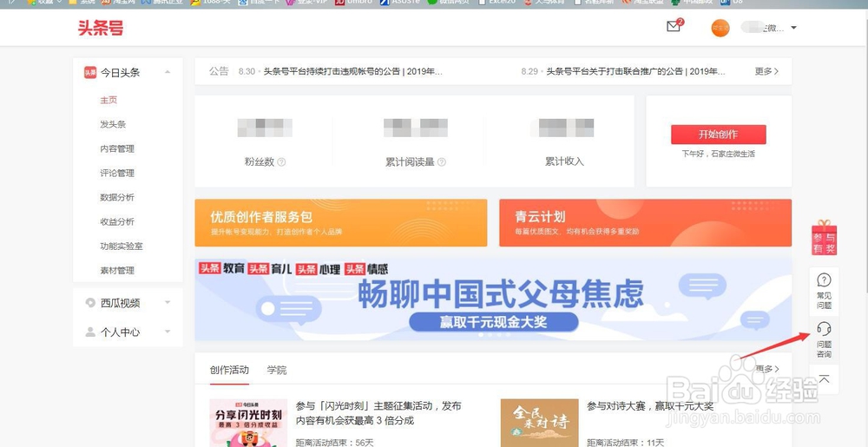Click the 公告 label

pos(219,71)
